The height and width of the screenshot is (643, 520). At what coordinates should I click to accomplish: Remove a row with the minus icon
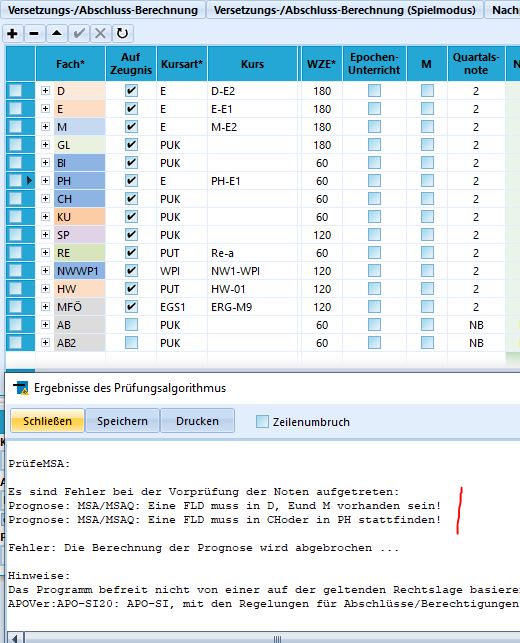[x=34, y=33]
